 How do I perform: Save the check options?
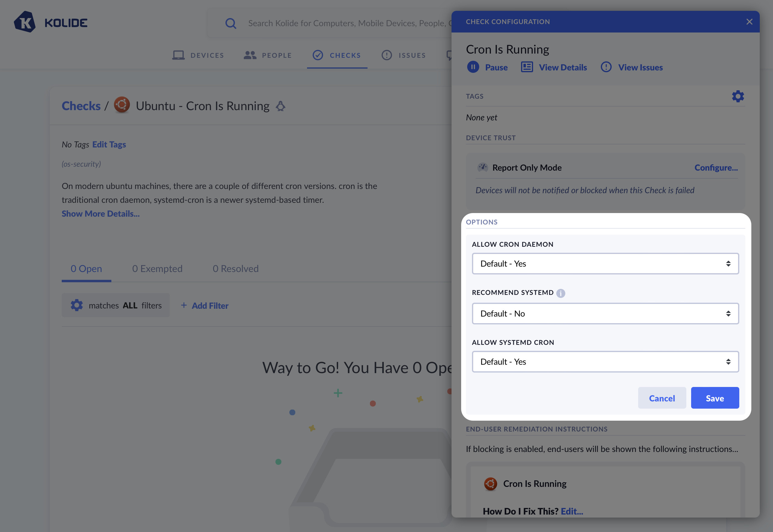[x=715, y=398]
